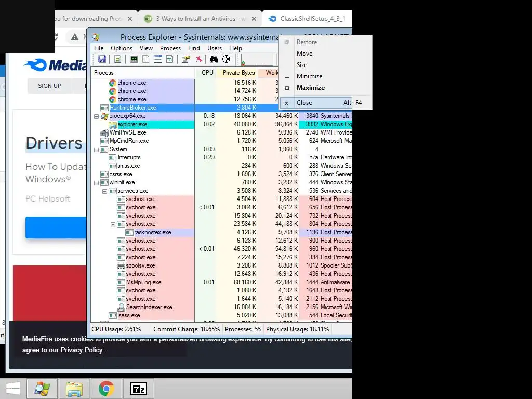Choose Move from the window system menu

pos(326,54)
